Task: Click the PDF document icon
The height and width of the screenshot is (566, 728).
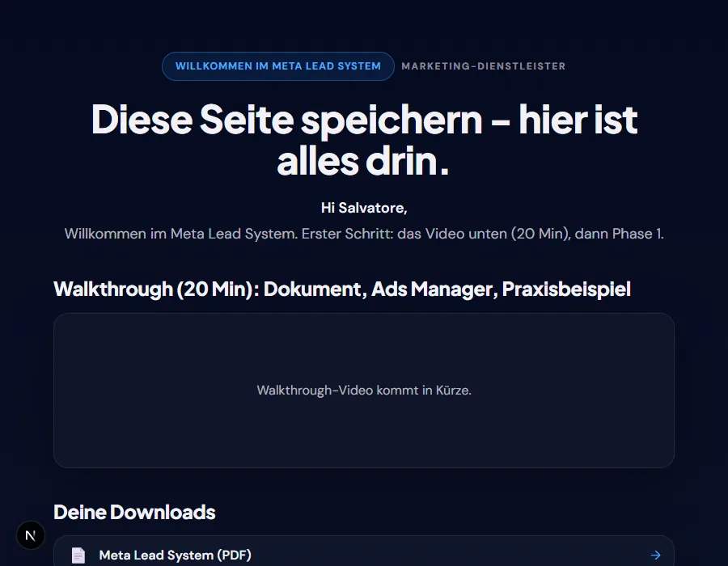Action: [78, 555]
